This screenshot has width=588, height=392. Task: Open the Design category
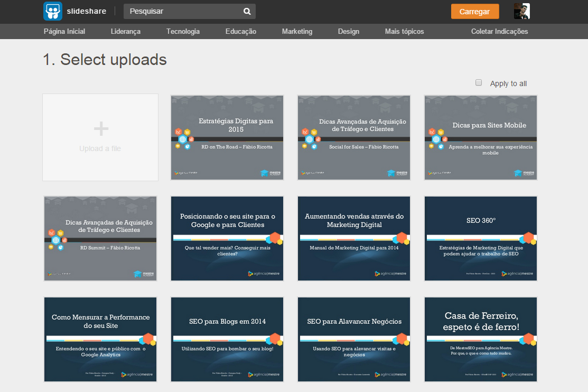click(x=348, y=31)
